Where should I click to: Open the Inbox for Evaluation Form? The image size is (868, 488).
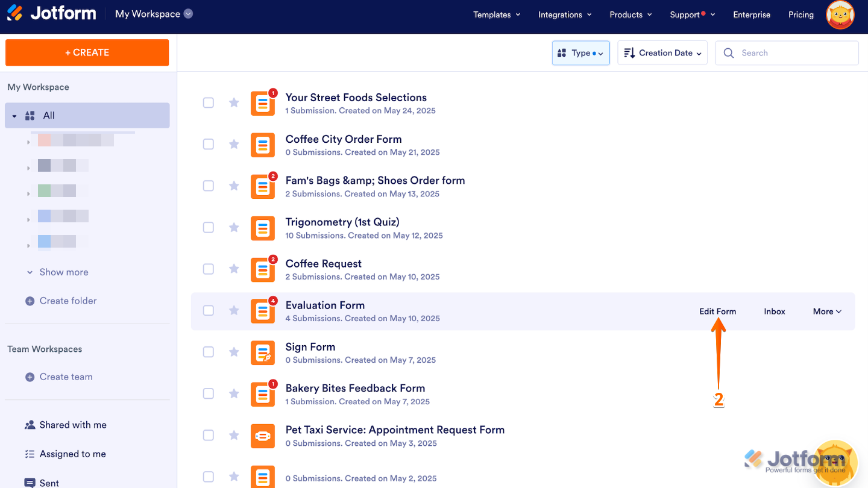click(774, 311)
